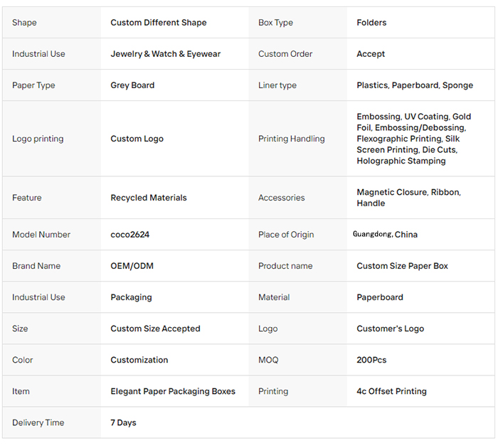Screen dimensions: 498x448
Task: Select the '200Pcs' MOQ value
Action: tap(371, 360)
